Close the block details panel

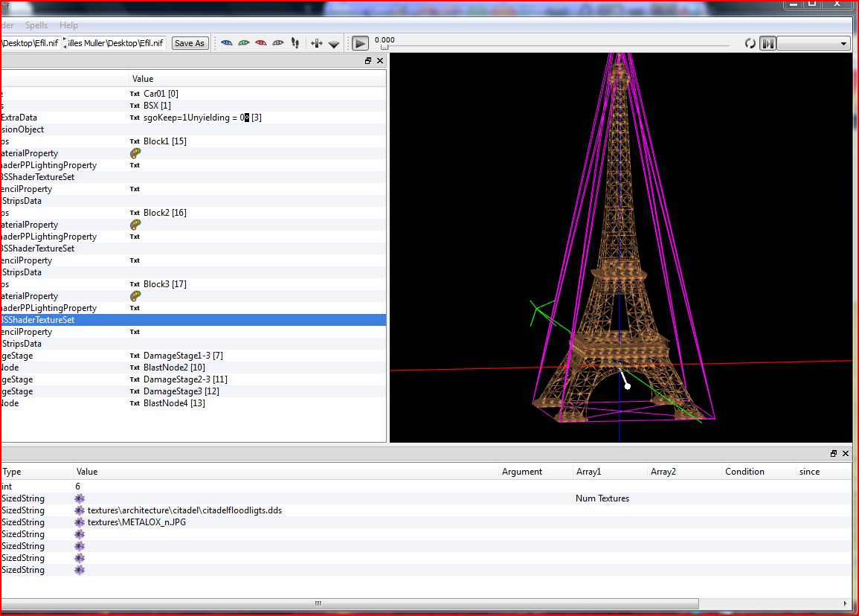(846, 453)
